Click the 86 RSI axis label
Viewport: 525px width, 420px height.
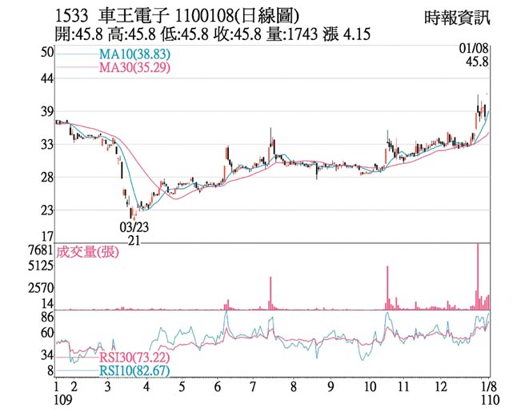click(46, 318)
